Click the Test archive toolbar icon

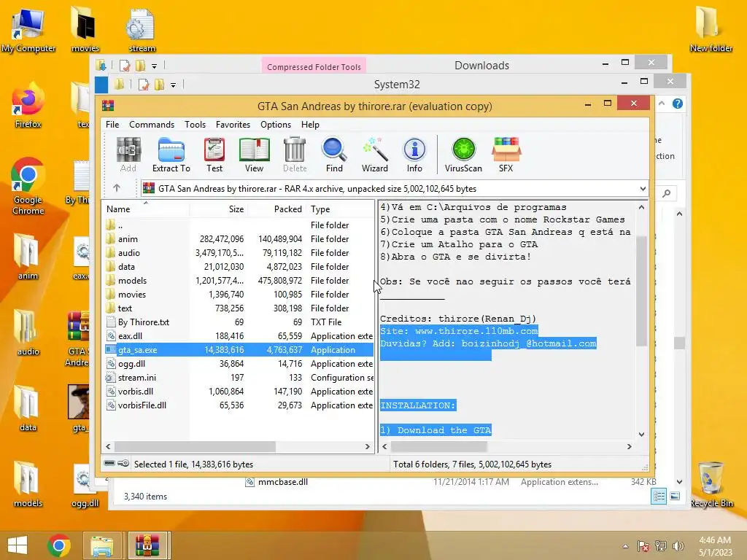point(214,155)
